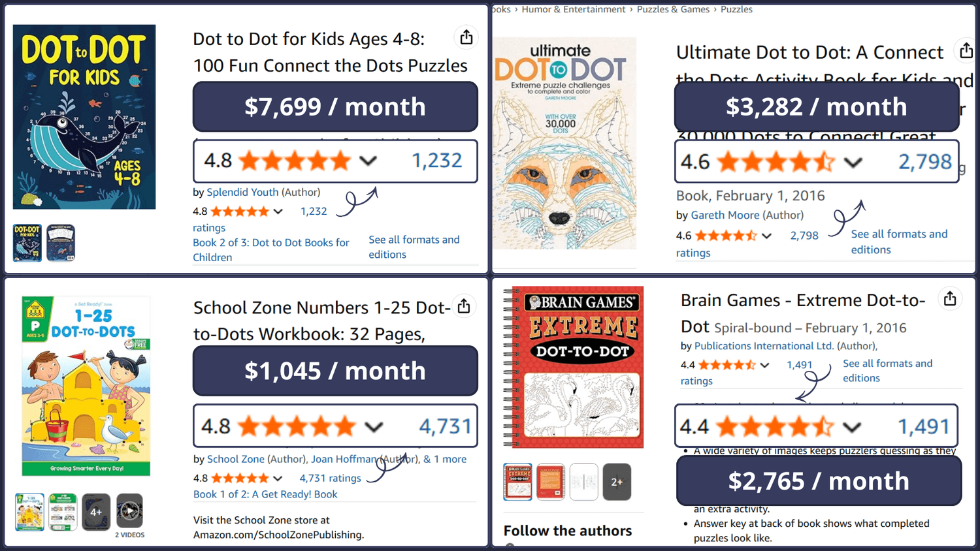Click share icon on Ultimate Dot to Dot
The image size is (980, 551).
pos(966,50)
